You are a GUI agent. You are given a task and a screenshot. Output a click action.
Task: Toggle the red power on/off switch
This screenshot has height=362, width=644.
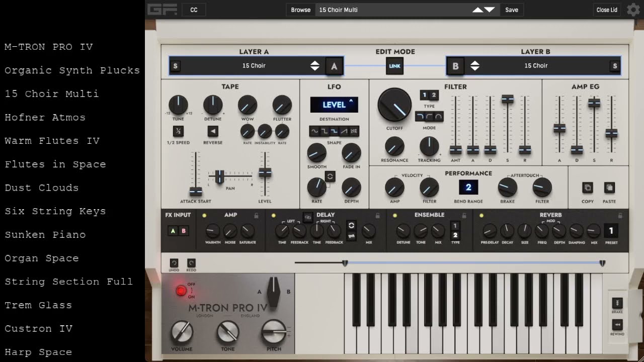pyautogui.click(x=181, y=291)
